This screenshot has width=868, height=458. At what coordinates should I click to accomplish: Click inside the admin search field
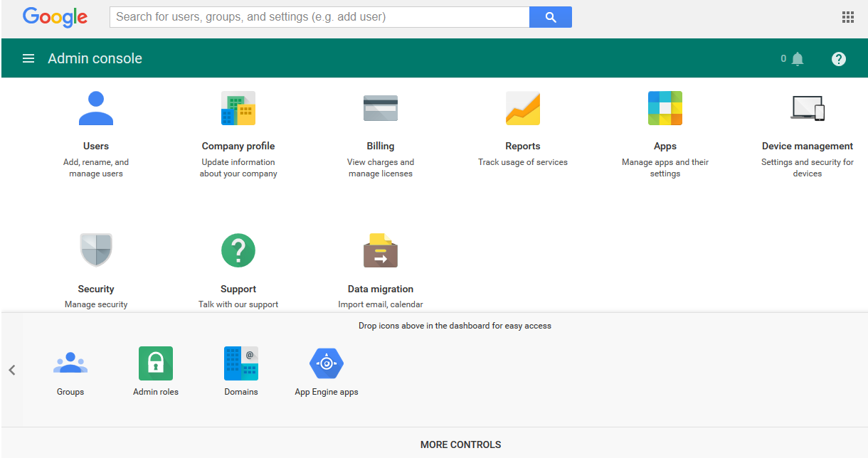coord(313,16)
